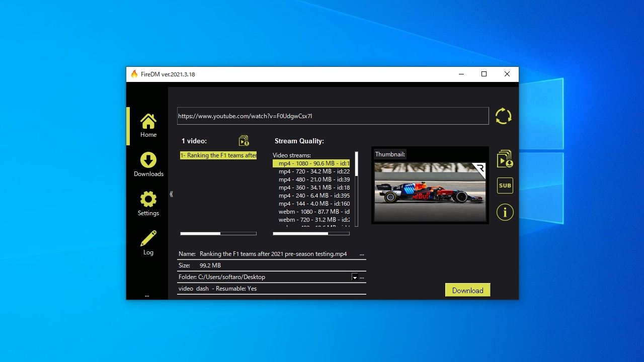644x362 pixels.
Task: Maximize the FireDM window
Action: [x=484, y=74]
